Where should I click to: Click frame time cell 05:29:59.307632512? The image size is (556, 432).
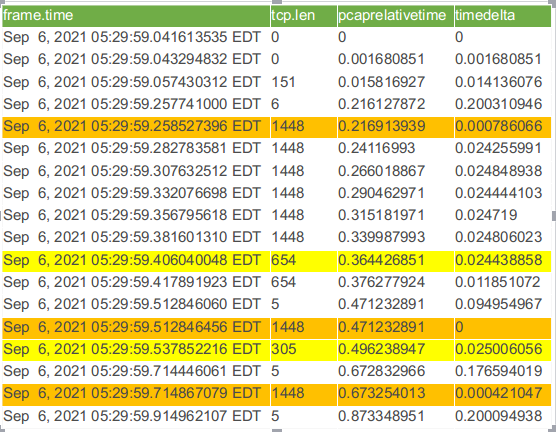pyautogui.click(x=136, y=171)
